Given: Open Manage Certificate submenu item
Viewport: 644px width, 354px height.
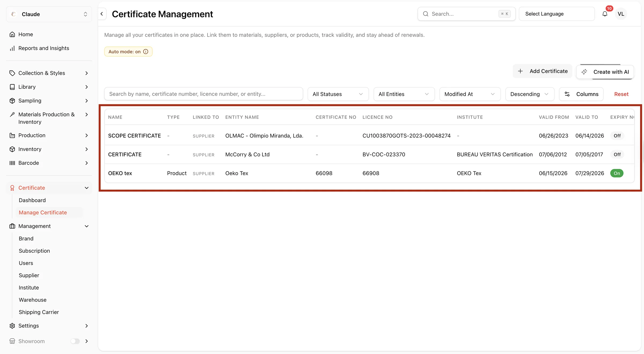Looking at the screenshot, I should pos(43,213).
